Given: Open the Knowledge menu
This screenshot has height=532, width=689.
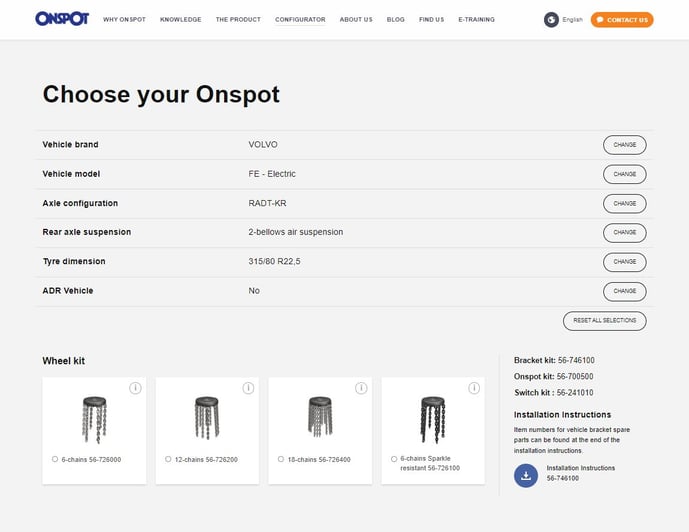Looking at the screenshot, I should (x=181, y=20).
